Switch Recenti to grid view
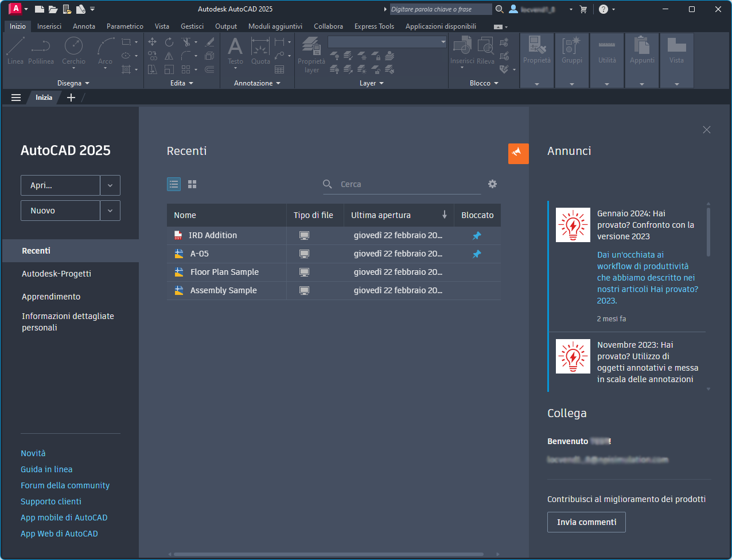732x560 pixels. click(x=192, y=184)
